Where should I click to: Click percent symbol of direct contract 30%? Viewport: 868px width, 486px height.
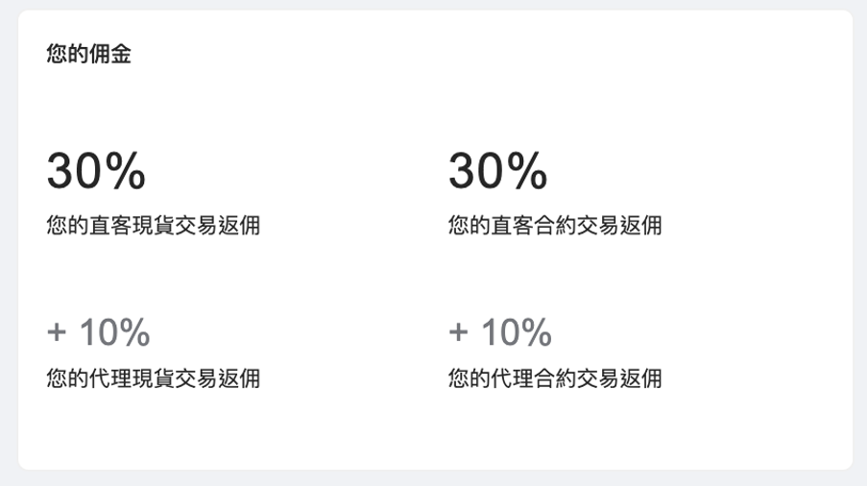click(527, 172)
